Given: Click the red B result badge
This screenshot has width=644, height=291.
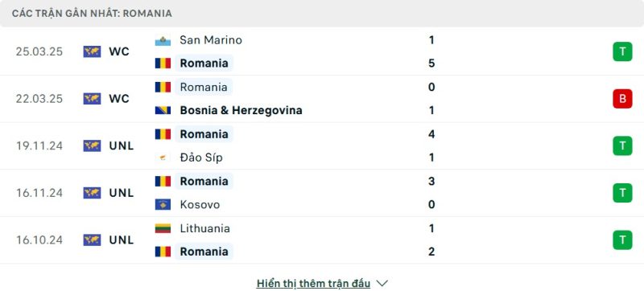Looking at the screenshot, I should pos(622,99).
